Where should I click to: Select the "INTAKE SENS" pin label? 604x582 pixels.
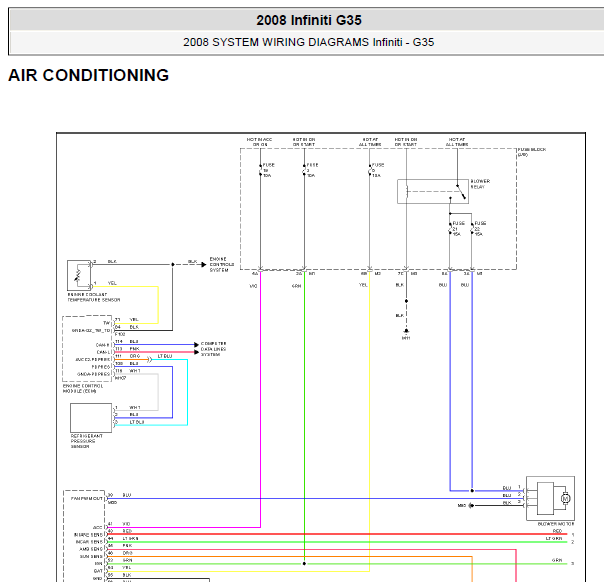point(88,535)
